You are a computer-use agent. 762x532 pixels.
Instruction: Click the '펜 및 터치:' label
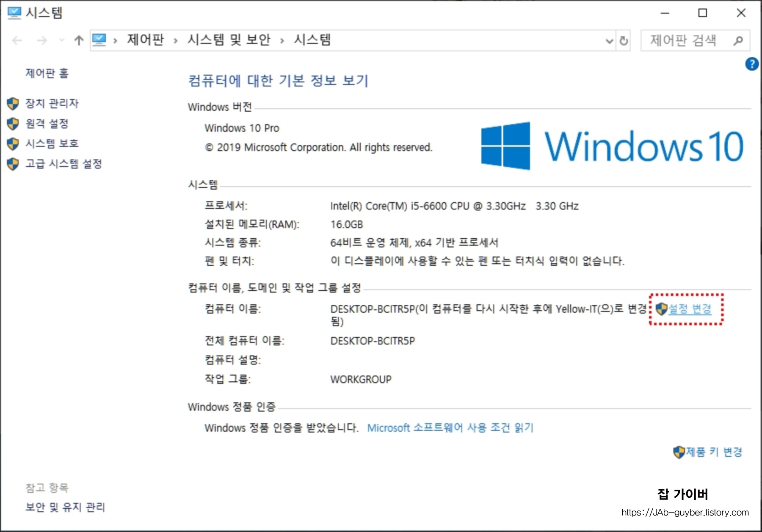[229, 261]
